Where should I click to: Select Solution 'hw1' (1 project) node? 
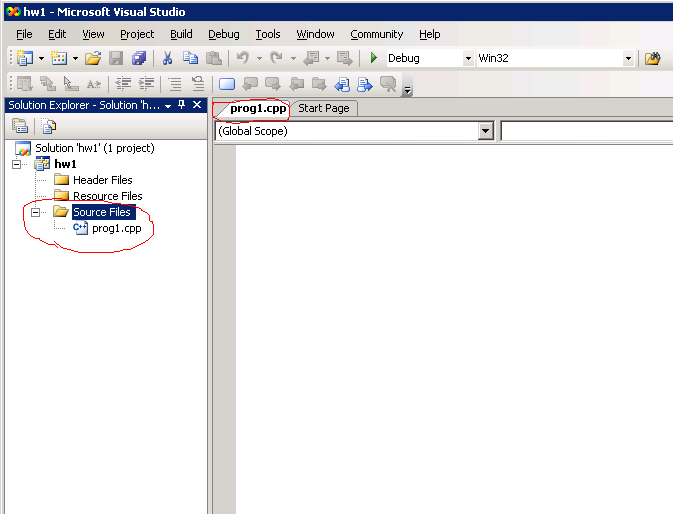click(95, 148)
